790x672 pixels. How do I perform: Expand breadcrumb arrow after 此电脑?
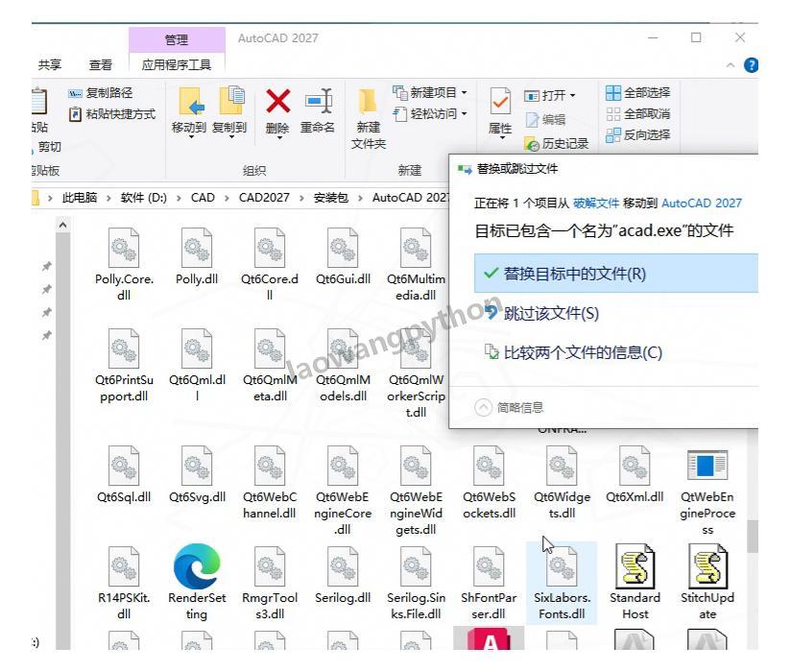pyautogui.click(x=108, y=198)
